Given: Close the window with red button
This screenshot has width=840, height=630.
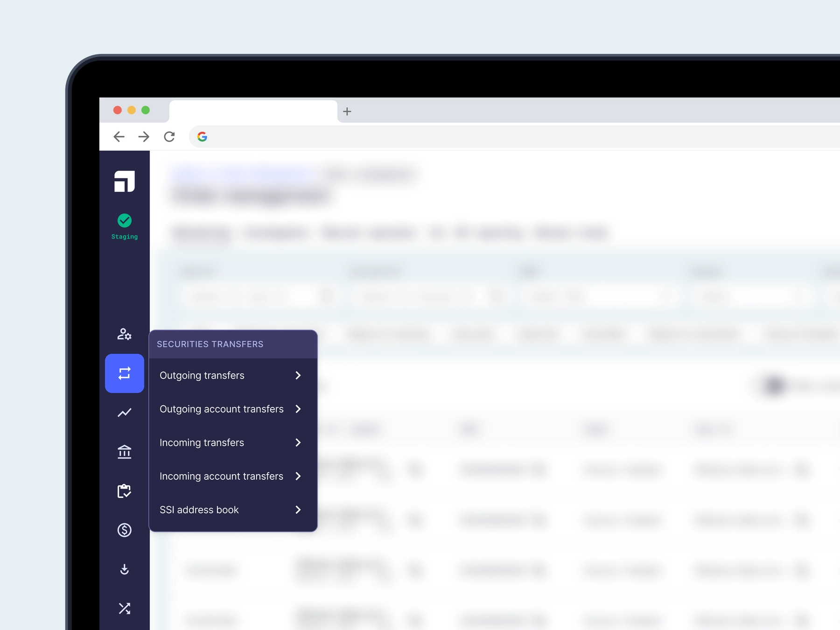Looking at the screenshot, I should (118, 110).
